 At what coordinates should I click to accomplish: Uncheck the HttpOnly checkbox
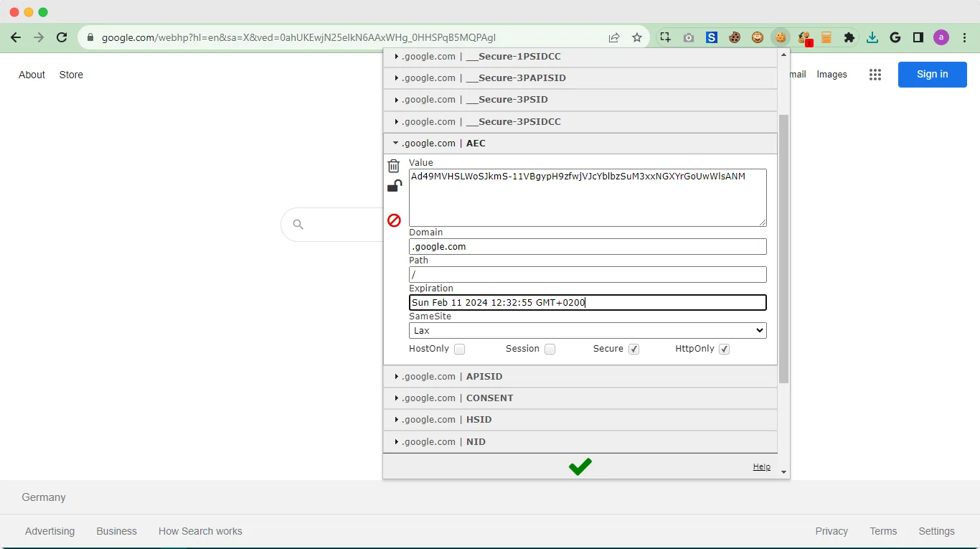[x=725, y=349]
